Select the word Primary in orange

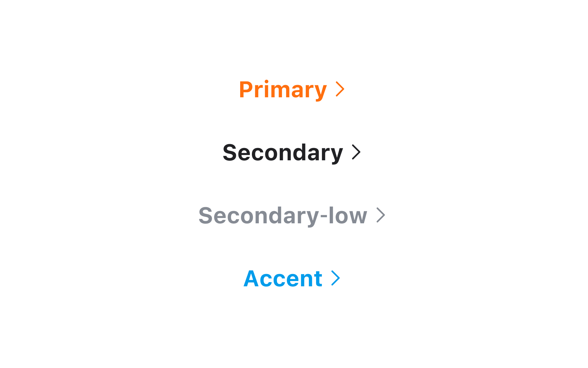(x=283, y=90)
